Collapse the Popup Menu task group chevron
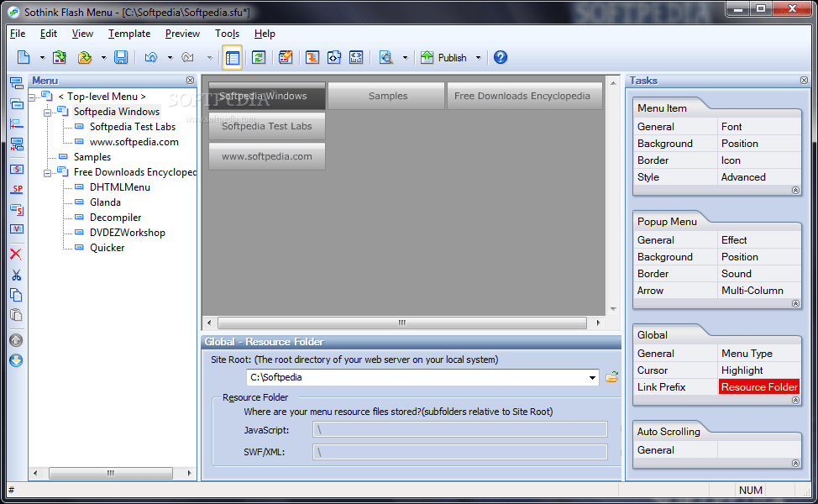This screenshot has width=818, height=504. coord(795,303)
